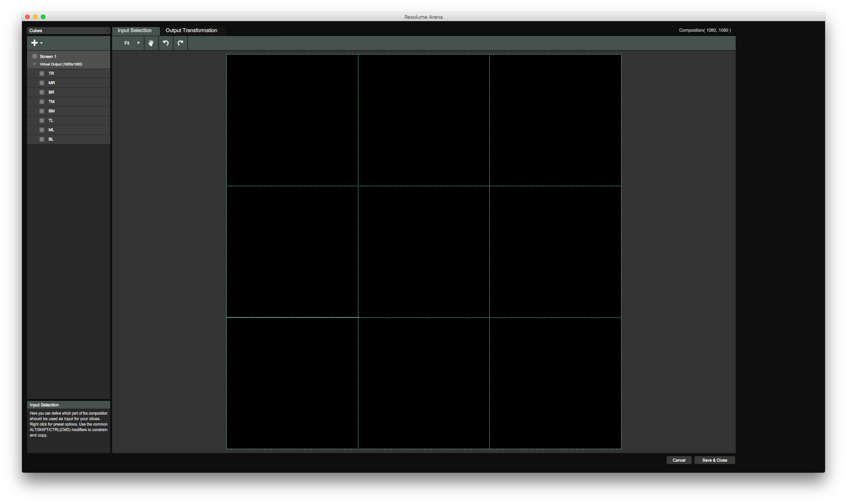Click the undo arrow icon
The height and width of the screenshot is (504, 847).
166,43
